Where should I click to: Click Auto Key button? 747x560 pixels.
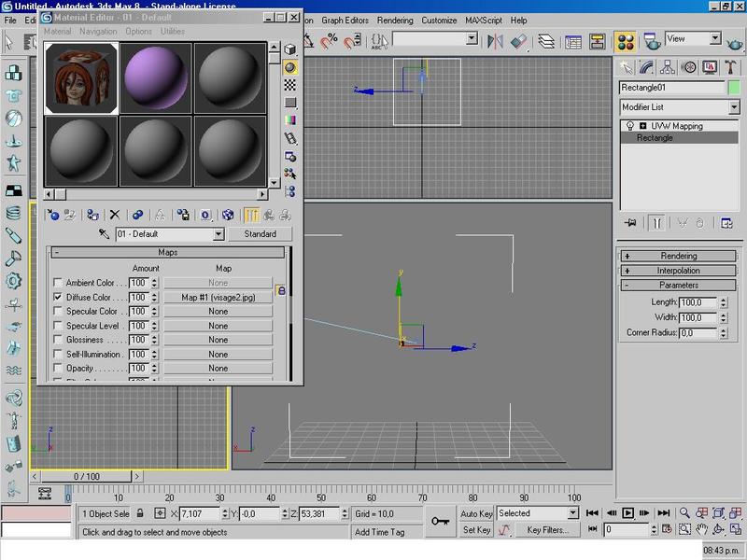pyautogui.click(x=476, y=514)
